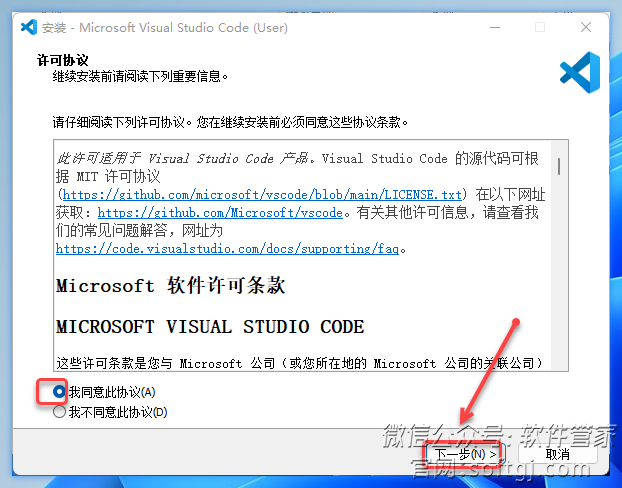The image size is (622, 488).
Task: Click the large VS Code logo
Action: pos(580,72)
